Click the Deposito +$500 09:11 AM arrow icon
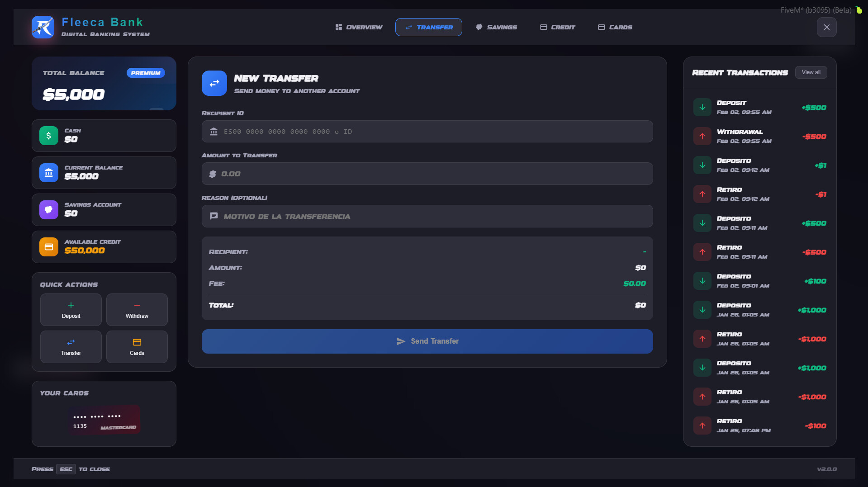The height and width of the screenshot is (487, 868). pos(702,223)
